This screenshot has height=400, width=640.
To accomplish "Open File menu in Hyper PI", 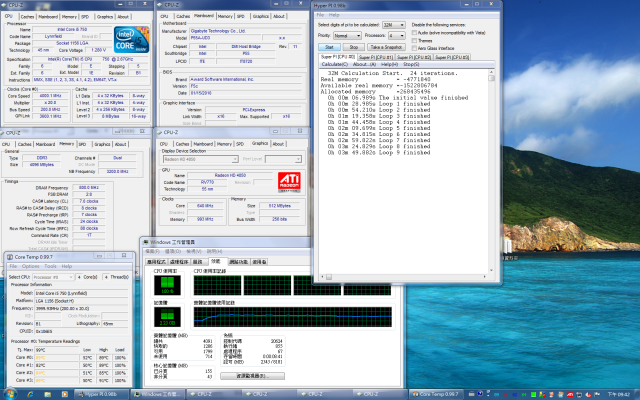I will [320, 15].
